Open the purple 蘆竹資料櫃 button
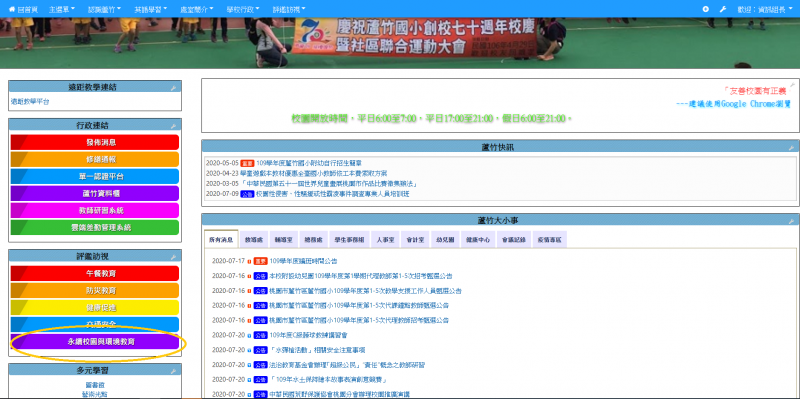This screenshot has height=399, width=800. [x=95, y=193]
